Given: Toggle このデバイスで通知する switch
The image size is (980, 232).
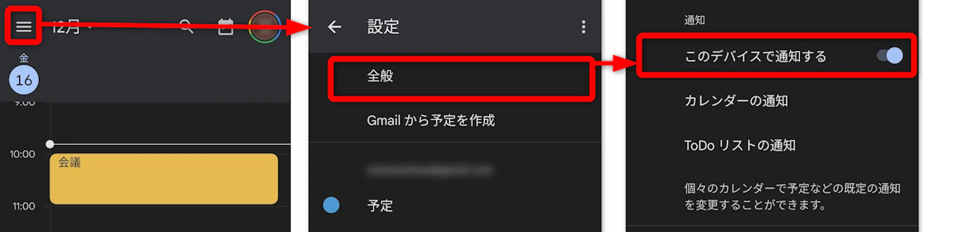Looking at the screenshot, I should [890, 55].
